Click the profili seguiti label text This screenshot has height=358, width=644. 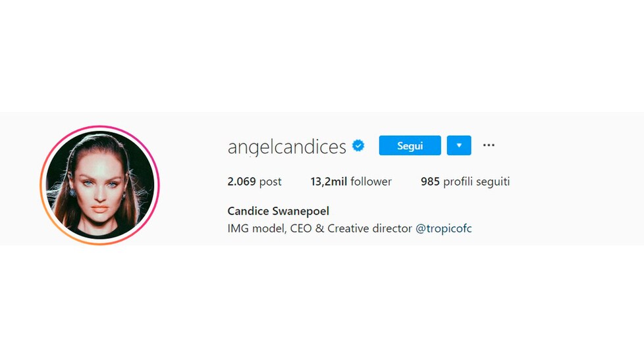(477, 182)
